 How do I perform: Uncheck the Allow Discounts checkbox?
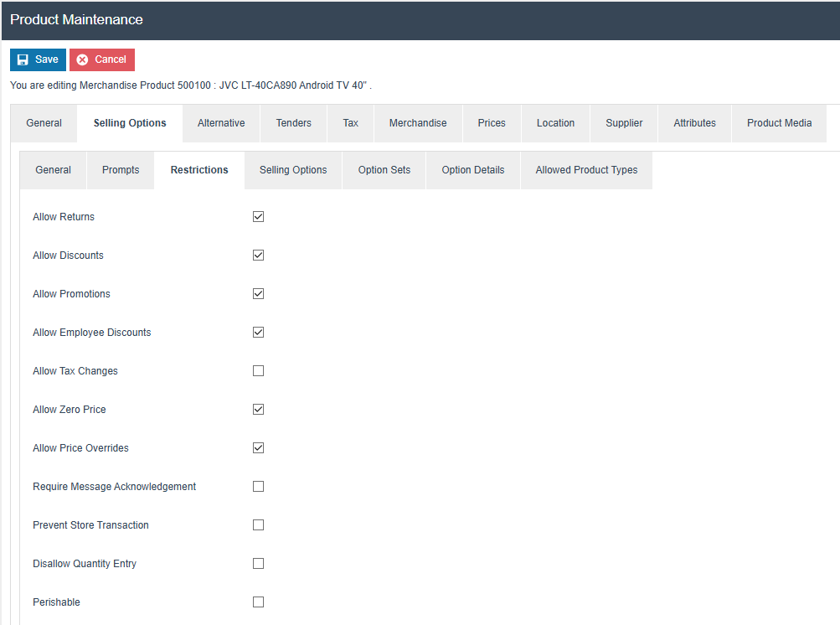point(258,256)
